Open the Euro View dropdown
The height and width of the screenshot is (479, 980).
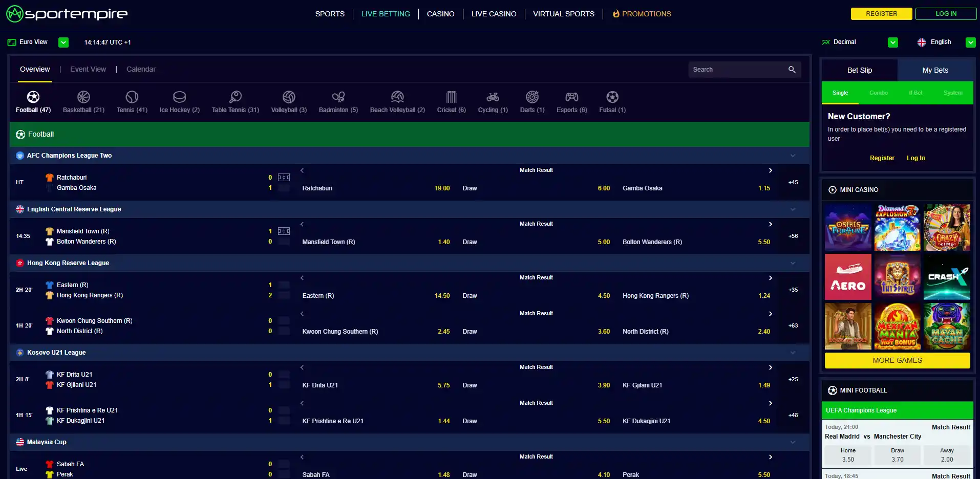coord(63,42)
